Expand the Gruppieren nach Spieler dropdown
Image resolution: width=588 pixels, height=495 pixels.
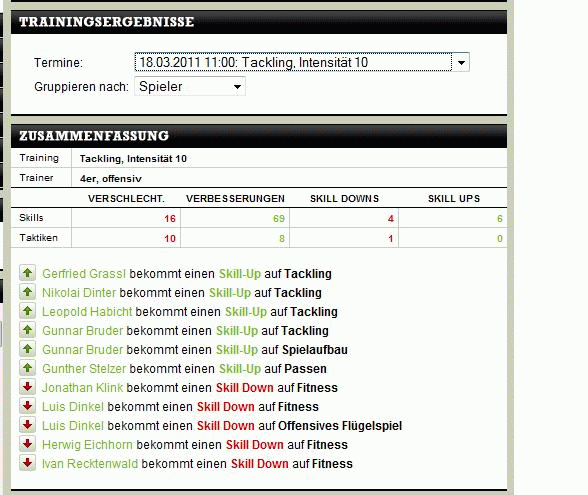tap(190, 86)
